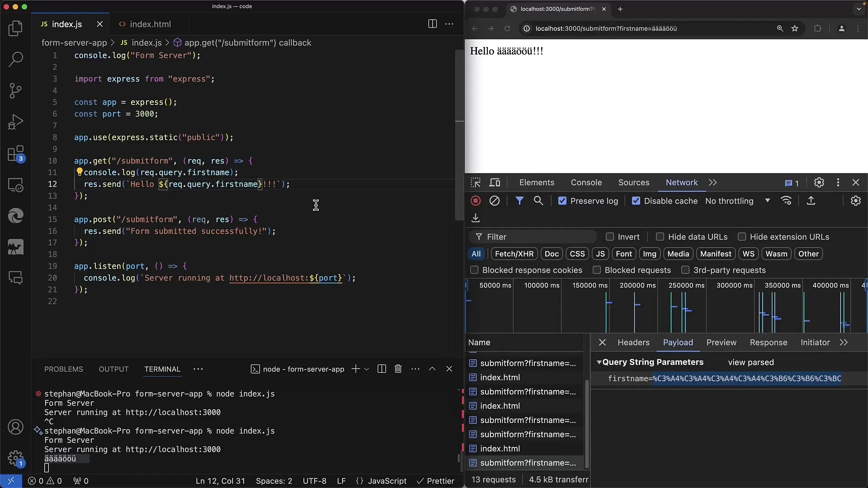Image resolution: width=868 pixels, height=488 pixels.
Task: Click the browser reload button
Action: click(507, 28)
